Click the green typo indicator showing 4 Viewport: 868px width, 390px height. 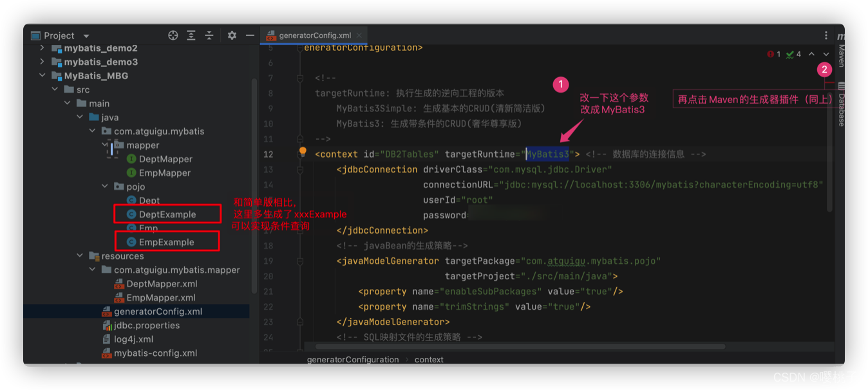coord(794,54)
